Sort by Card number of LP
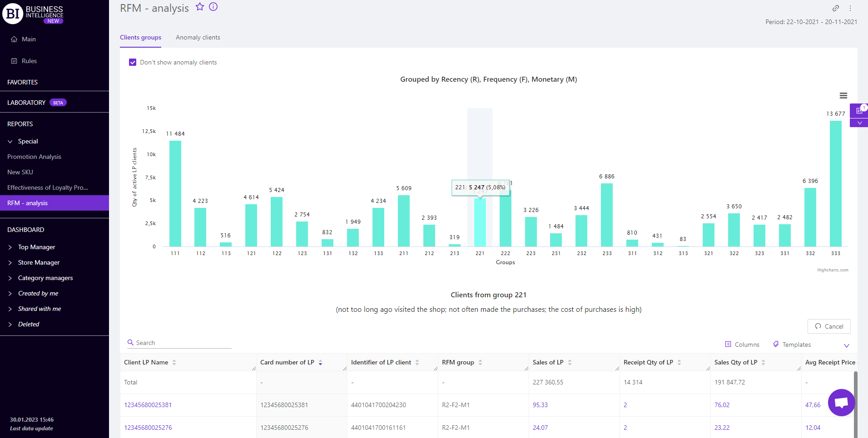This screenshot has width=868, height=438. (x=320, y=363)
